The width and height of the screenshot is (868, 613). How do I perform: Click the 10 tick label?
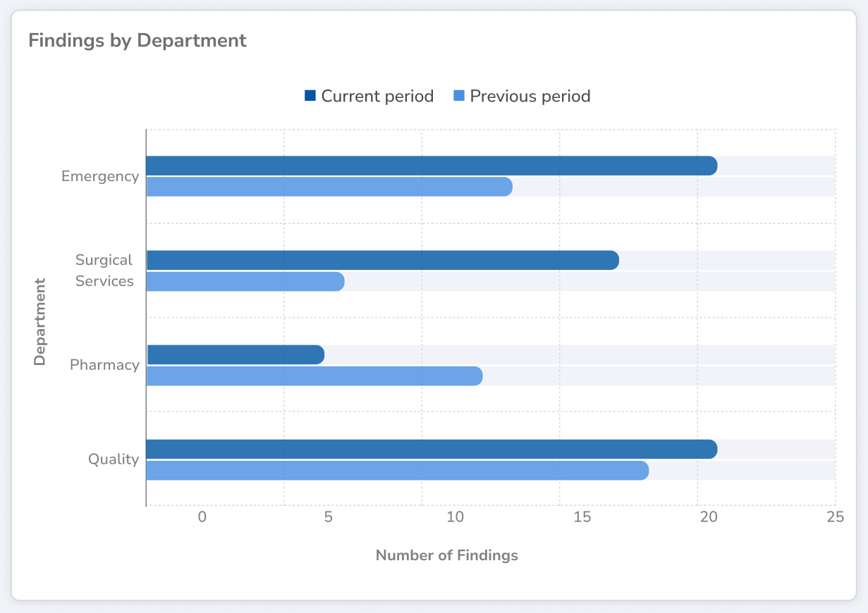coord(456,517)
